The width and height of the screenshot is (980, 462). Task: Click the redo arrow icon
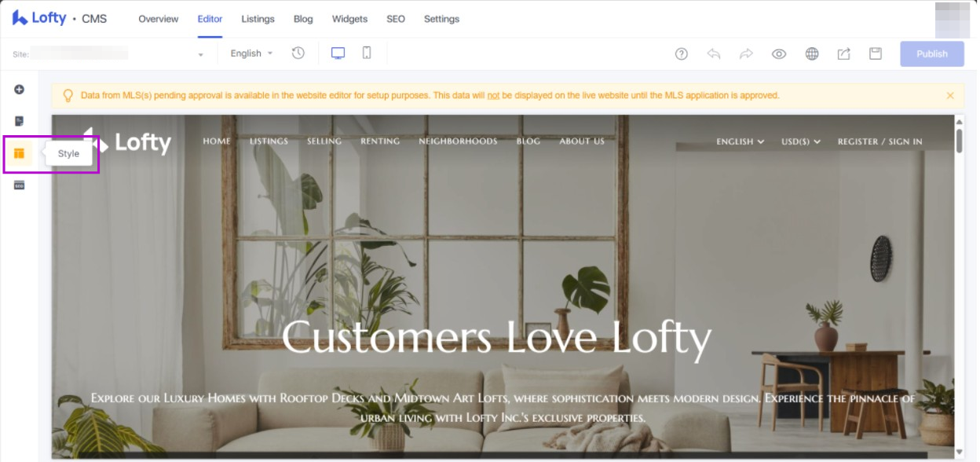746,54
